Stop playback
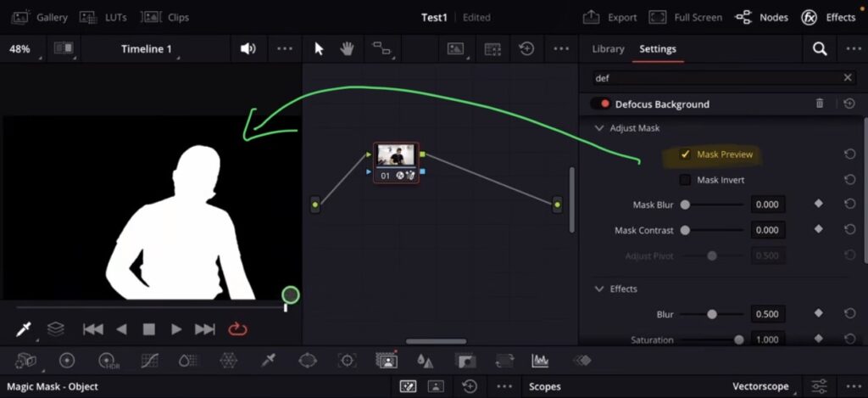 pyautogui.click(x=149, y=329)
